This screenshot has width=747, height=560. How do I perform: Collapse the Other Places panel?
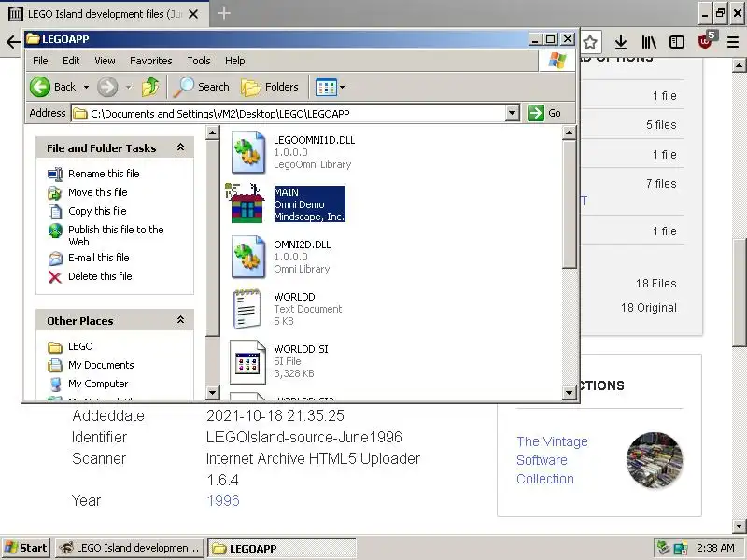(x=180, y=320)
